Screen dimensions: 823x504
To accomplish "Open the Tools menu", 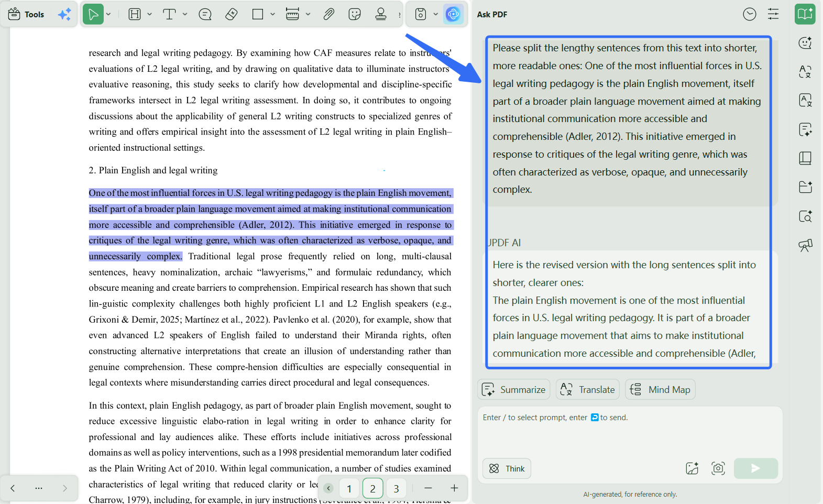I will click(26, 14).
